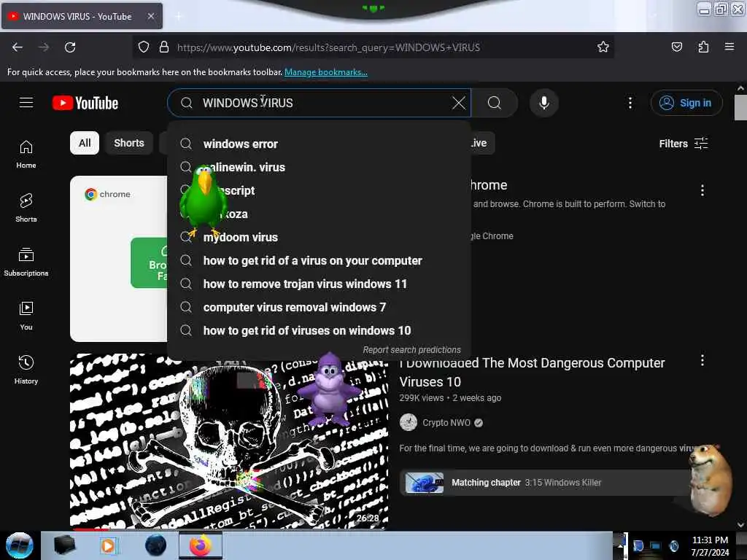Click Report search predictions
Image resolution: width=747 pixels, height=560 pixels.
tap(411, 350)
